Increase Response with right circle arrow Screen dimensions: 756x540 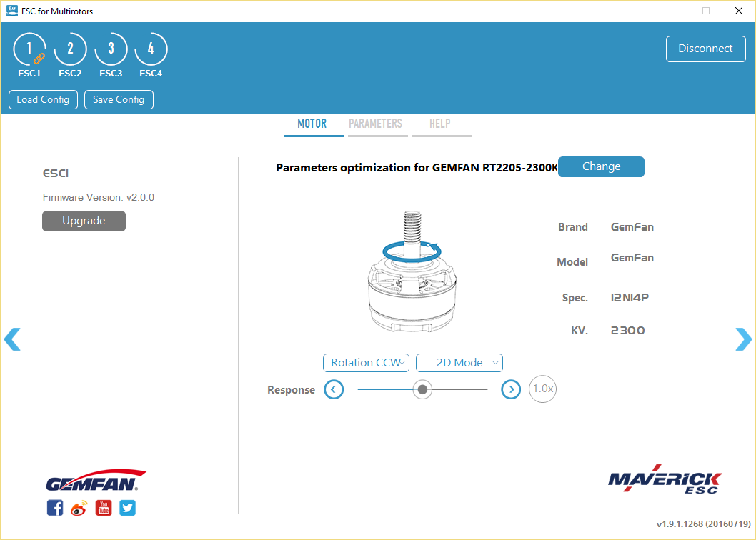[511, 389]
